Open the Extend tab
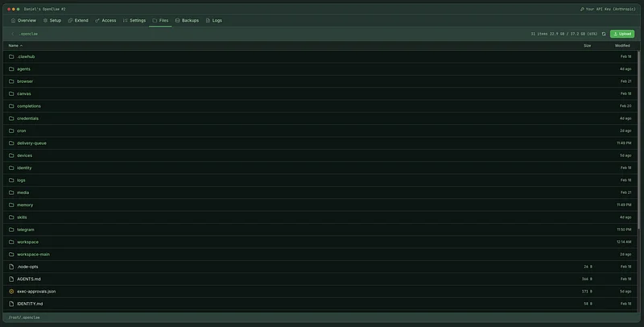Screen dimensions: 644x327 pyautogui.click(x=78, y=21)
